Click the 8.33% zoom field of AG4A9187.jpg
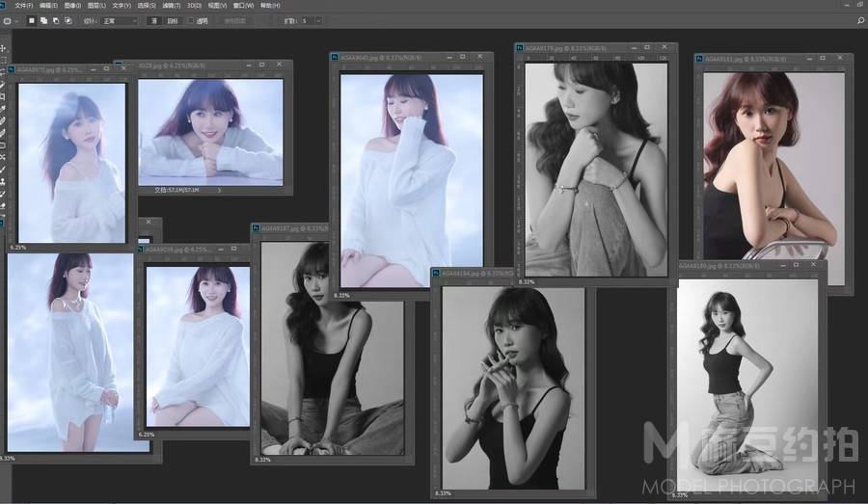The image size is (868, 504). coord(263,459)
